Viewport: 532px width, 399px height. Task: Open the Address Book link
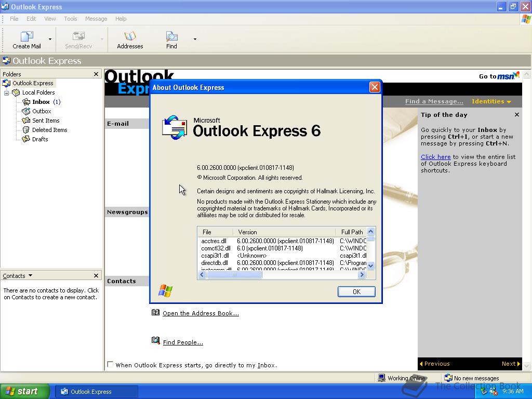pos(201,313)
